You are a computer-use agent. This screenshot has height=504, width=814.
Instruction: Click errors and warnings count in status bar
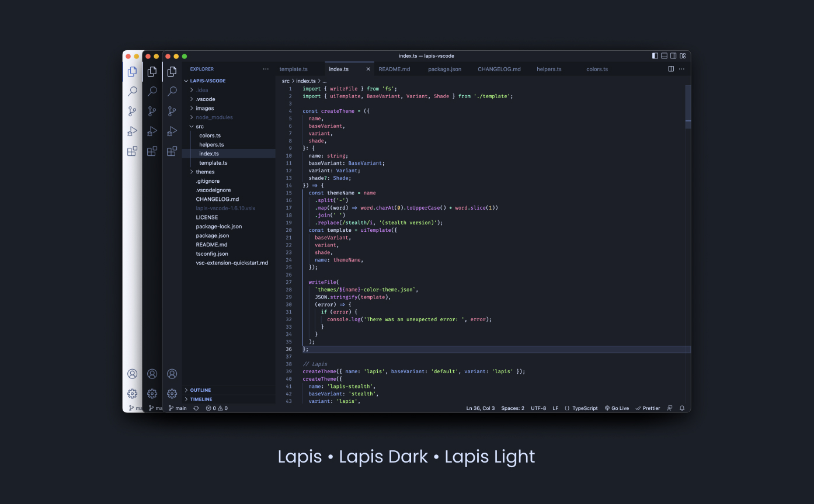(x=217, y=408)
